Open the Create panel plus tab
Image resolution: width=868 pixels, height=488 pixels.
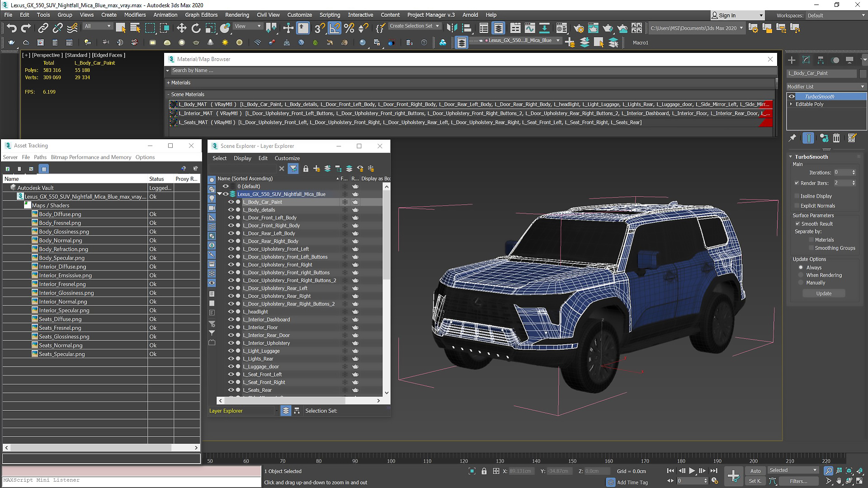click(x=792, y=60)
